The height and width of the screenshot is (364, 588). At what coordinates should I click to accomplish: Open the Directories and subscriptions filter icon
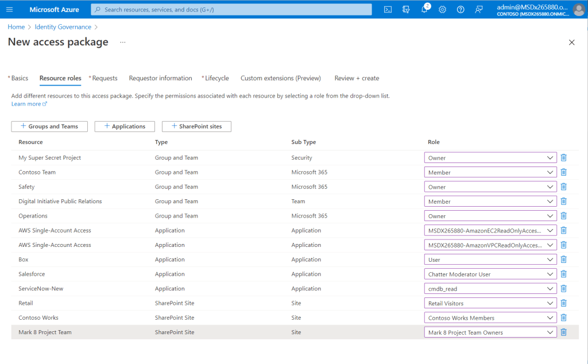tap(406, 9)
